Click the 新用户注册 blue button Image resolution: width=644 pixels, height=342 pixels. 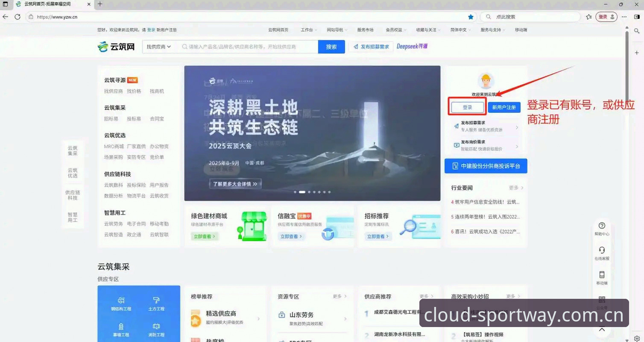(504, 107)
